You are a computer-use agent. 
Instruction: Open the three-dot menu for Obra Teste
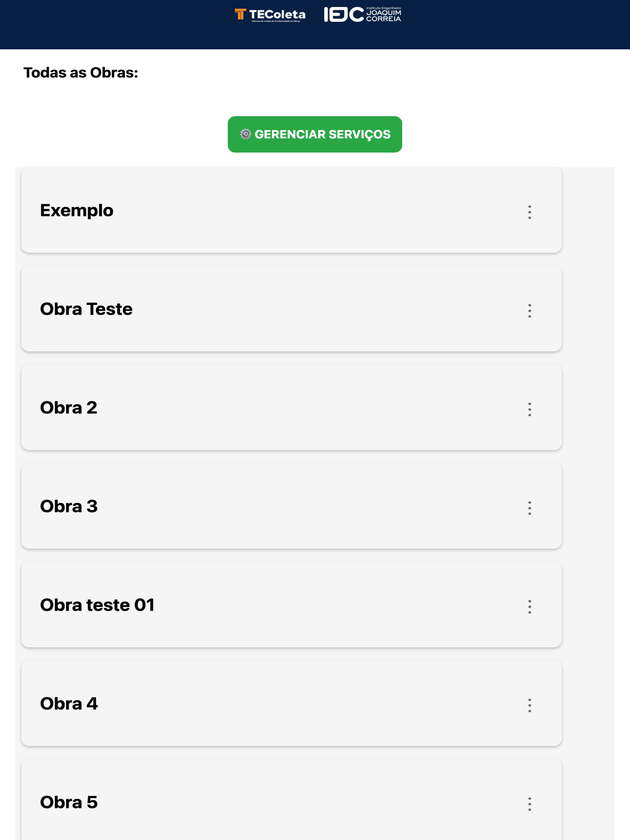click(x=529, y=311)
